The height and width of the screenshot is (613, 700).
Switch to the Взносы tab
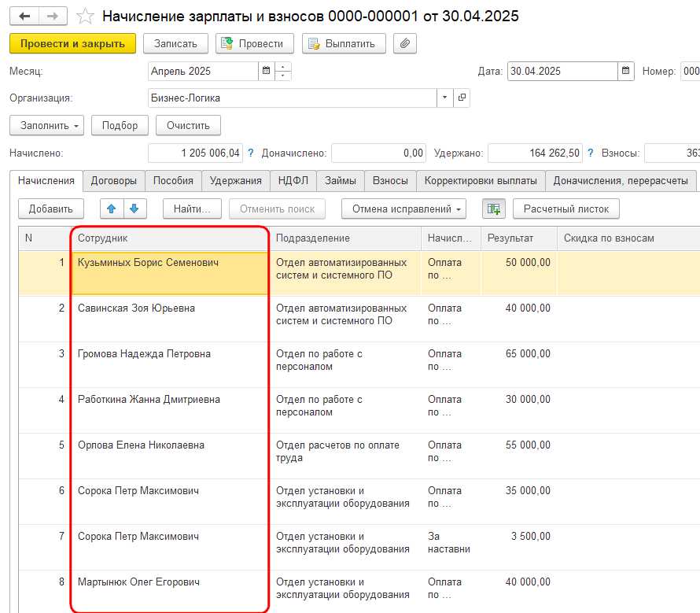pos(391,180)
